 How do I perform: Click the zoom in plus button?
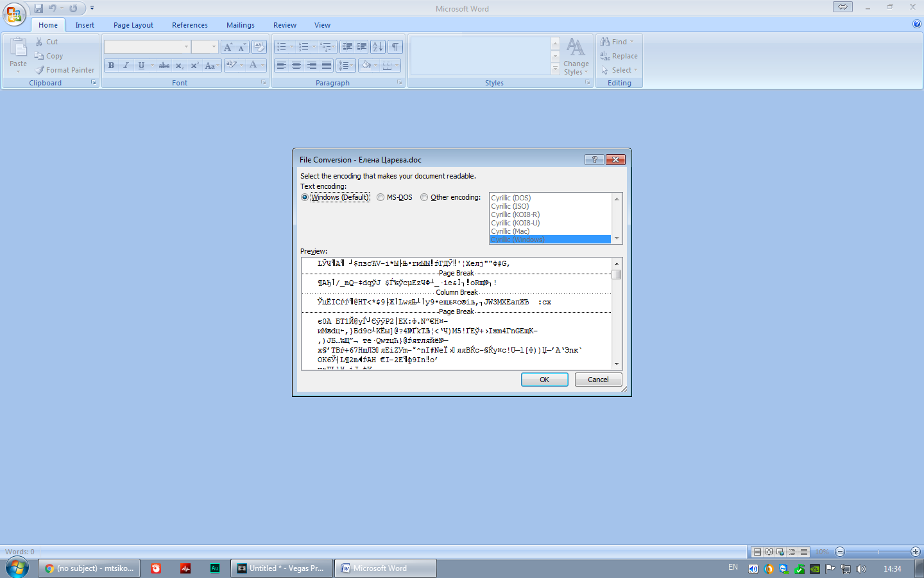pyautogui.click(x=916, y=552)
